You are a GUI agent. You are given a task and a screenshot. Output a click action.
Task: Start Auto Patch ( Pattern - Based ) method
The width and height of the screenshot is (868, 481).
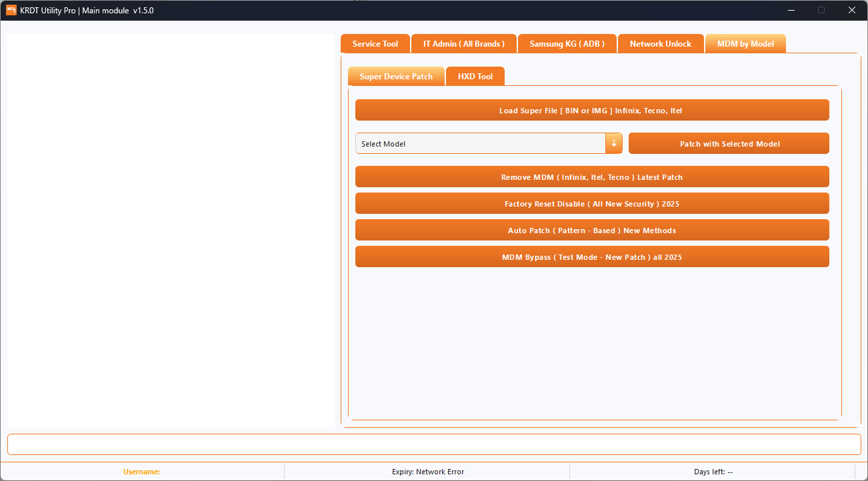pos(592,230)
